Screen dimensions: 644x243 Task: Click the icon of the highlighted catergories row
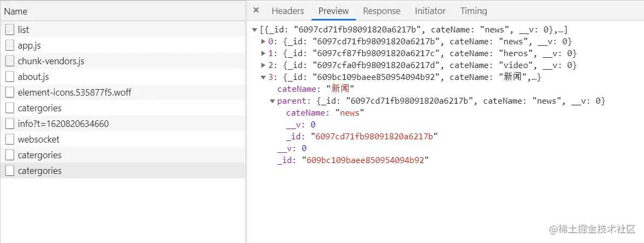(10, 171)
